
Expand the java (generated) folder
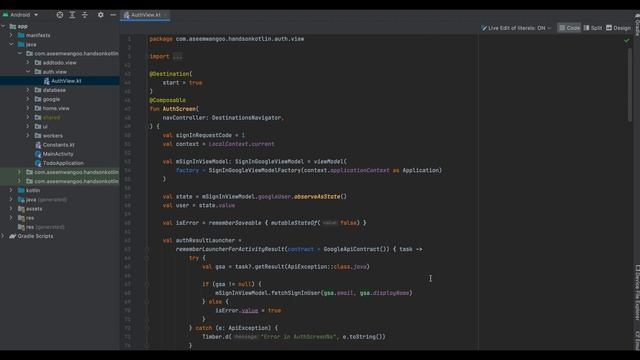tap(11, 200)
